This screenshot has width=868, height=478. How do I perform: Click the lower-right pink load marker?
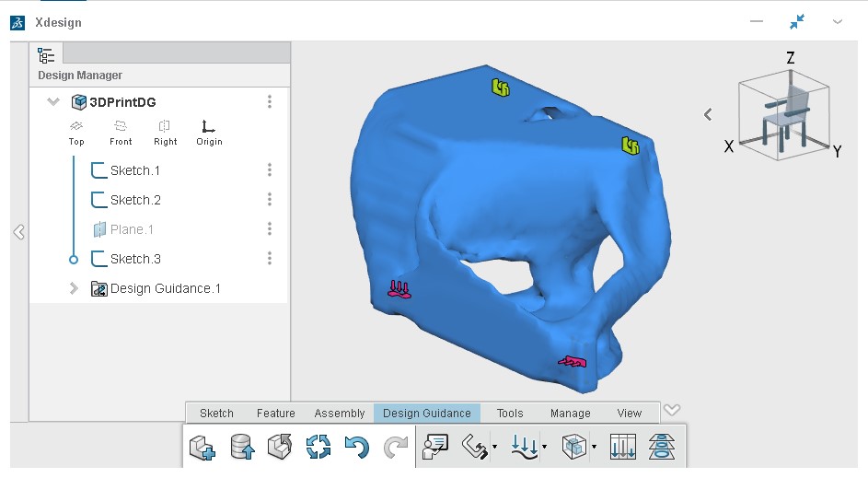[x=573, y=362]
